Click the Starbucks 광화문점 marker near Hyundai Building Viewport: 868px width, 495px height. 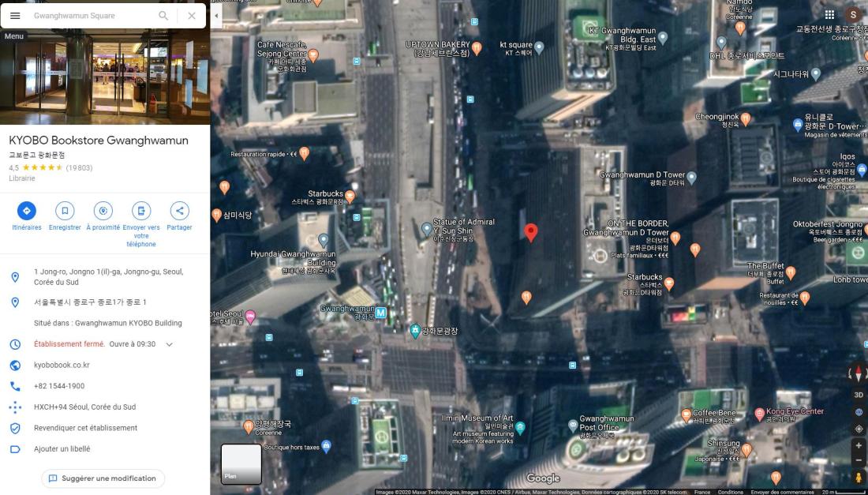[x=350, y=196]
